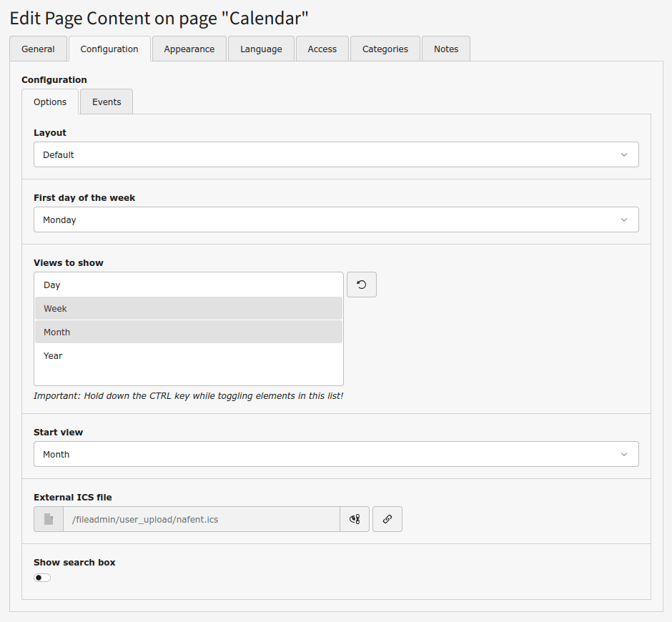This screenshot has width=672, height=622.
Task: Open the link wizard for External ICS file
Action: pos(387,519)
